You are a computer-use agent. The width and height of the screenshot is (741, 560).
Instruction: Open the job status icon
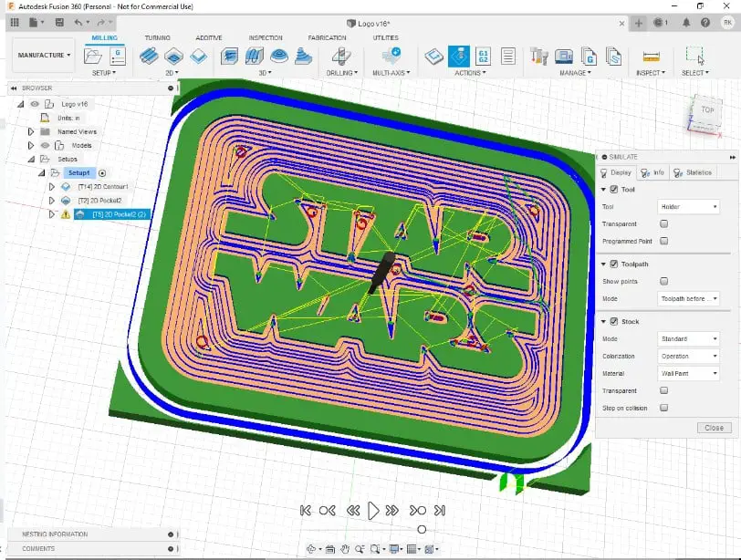pyautogui.click(x=660, y=22)
